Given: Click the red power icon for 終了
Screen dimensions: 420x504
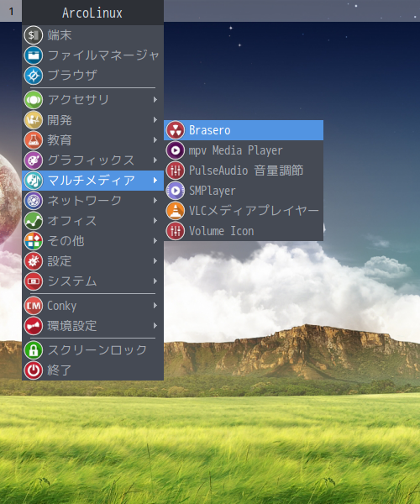Looking at the screenshot, I should coord(34,370).
